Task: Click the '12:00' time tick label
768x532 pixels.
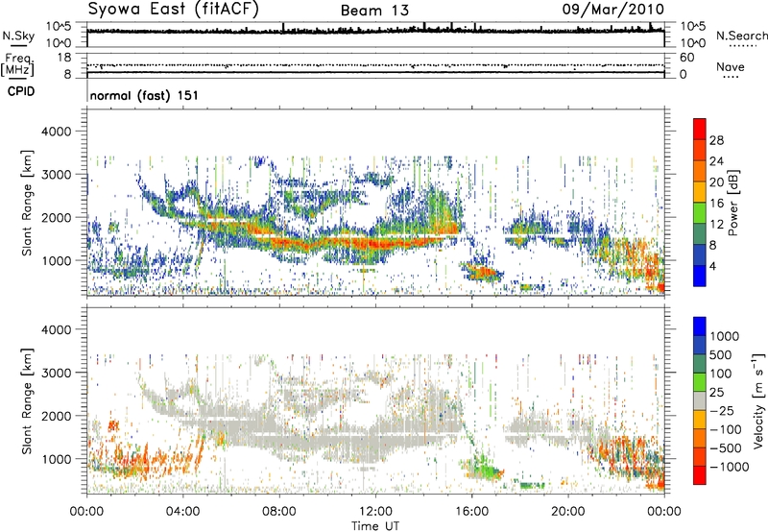Action: [x=375, y=512]
